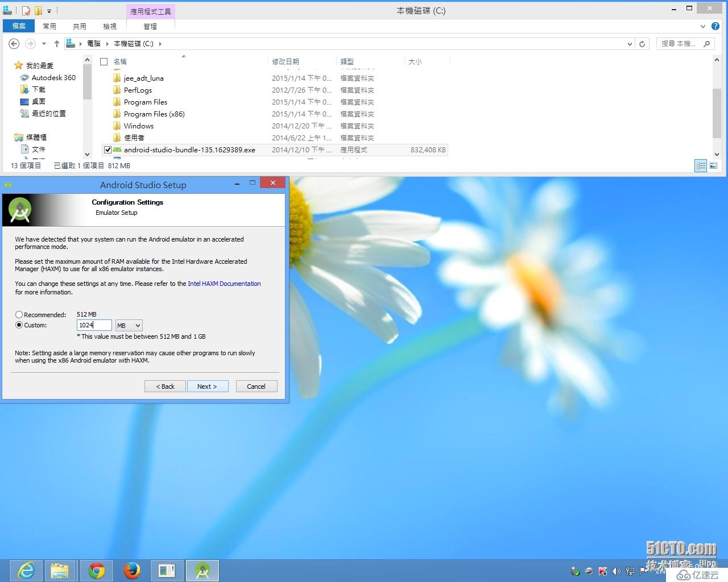
Task: Click the search magnifier in Explorer
Action: coord(707,44)
